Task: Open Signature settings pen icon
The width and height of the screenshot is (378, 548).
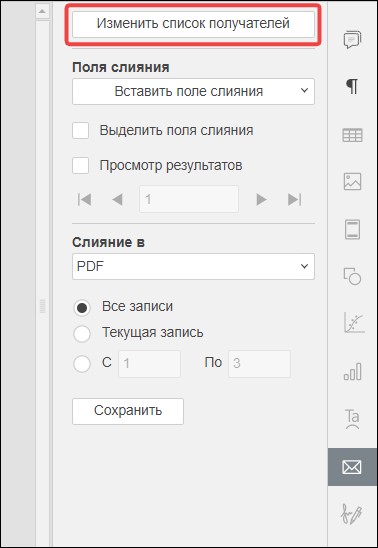Action: click(352, 514)
